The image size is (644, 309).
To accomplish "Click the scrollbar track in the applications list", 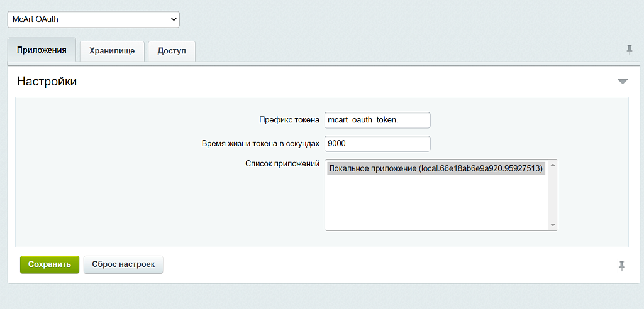I will click(553, 195).
